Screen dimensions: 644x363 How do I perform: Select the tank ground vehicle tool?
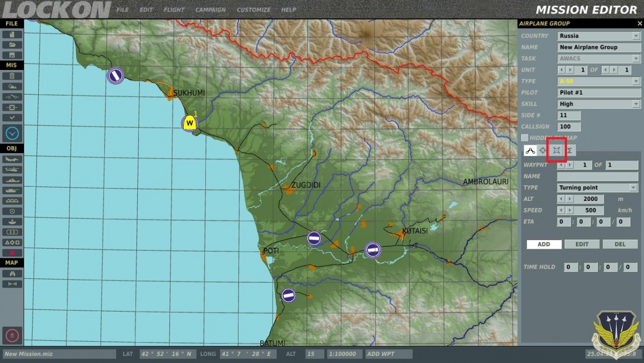[x=12, y=190]
